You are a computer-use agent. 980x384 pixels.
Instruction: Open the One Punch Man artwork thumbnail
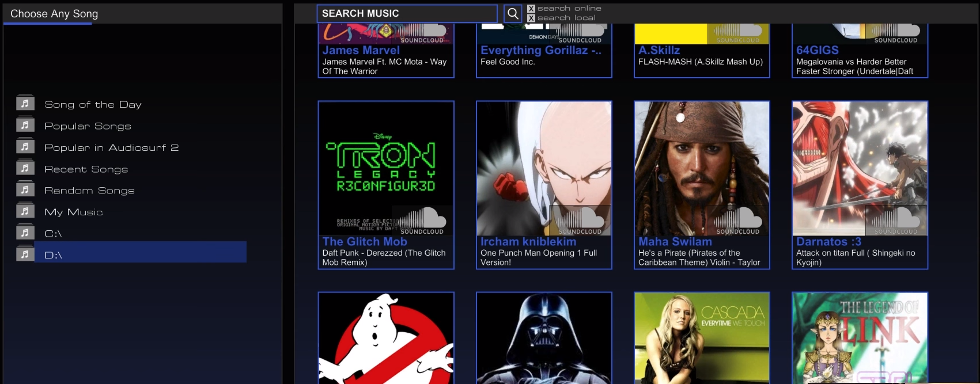click(x=544, y=169)
